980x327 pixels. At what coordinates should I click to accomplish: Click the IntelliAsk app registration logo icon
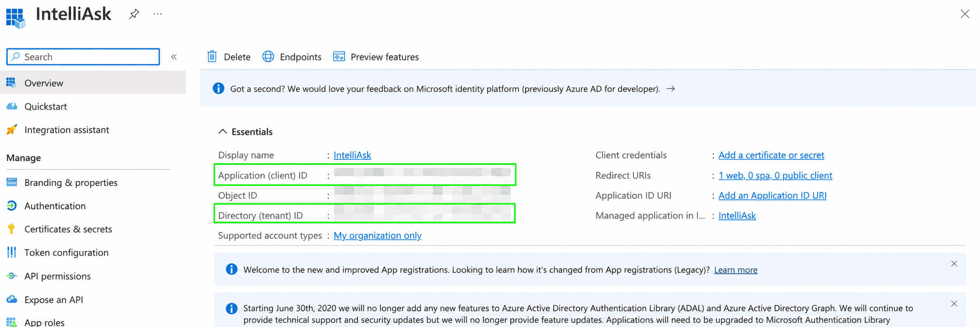pyautogui.click(x=15, y=18)
